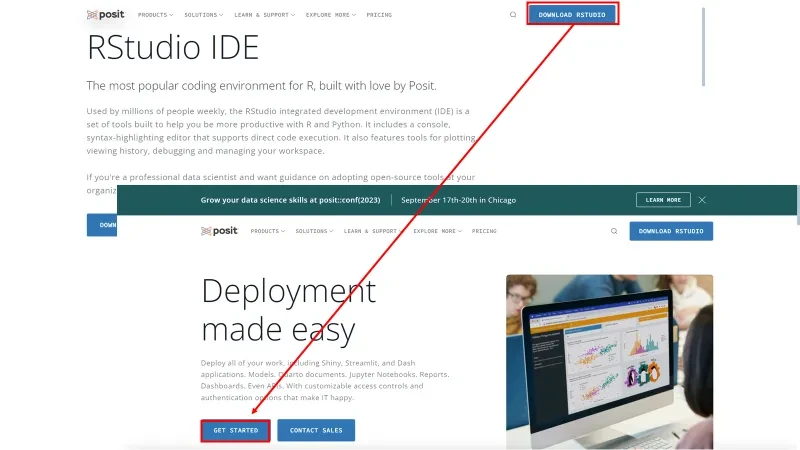Click Download RStudio button at top right
Viewport: 800px width, 450px height.
coord(572,14)
